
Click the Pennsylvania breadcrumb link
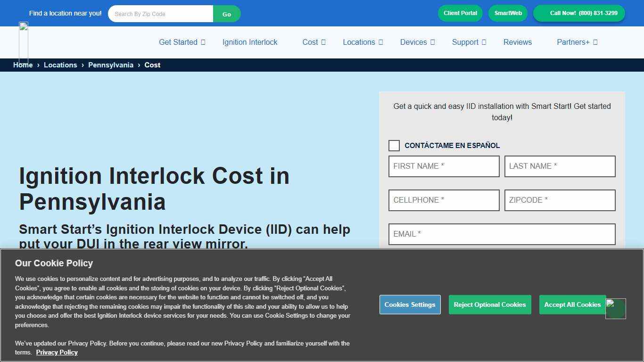[x=111, y=65]
